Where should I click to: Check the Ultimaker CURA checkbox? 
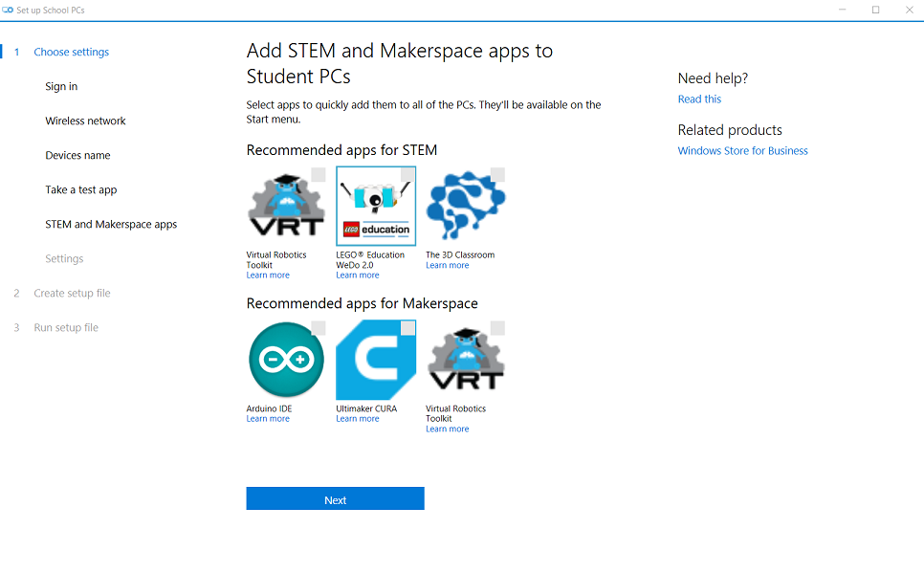point(407,328)
